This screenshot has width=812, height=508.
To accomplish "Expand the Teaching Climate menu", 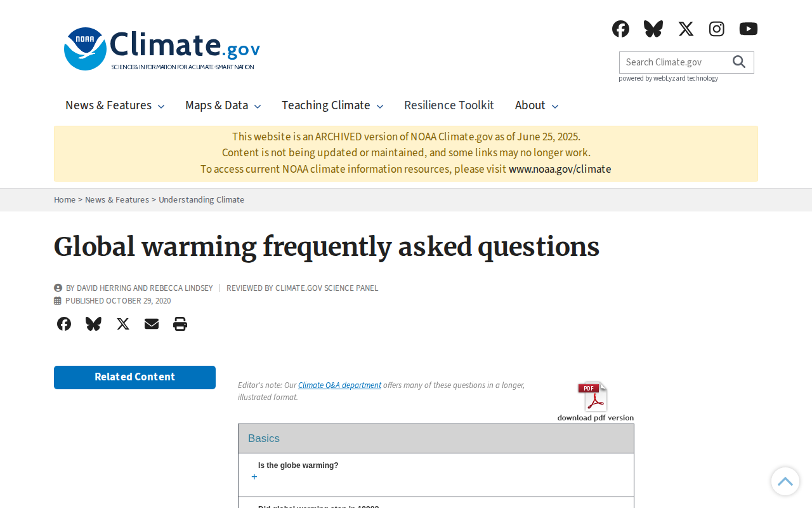I will coord(332,105).
